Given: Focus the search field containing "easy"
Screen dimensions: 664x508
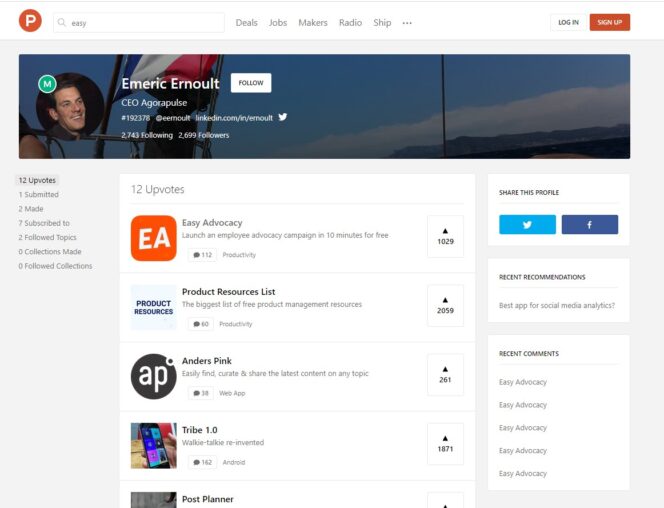Looking at the screenshot, I should tap(139, 22).
